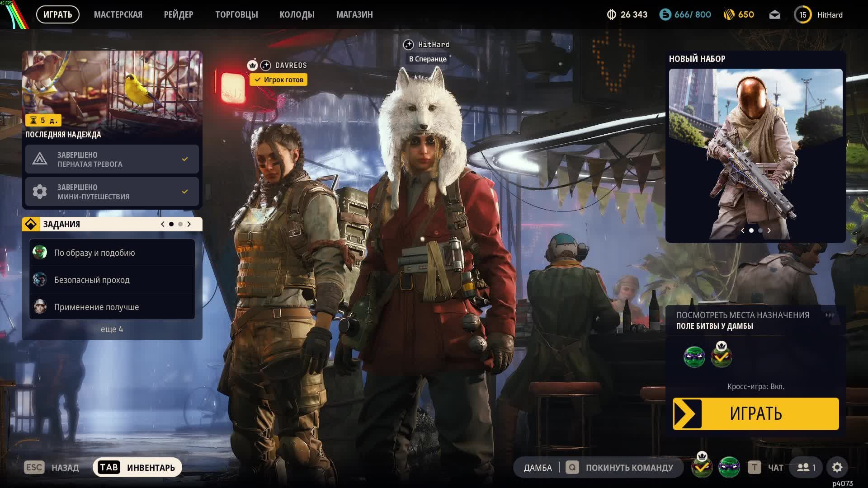The height and width of the screenshot is (488, 868).
Task: Open the mail inbox envelope icon
Action: pyautogui.click(x=774, y=15)
